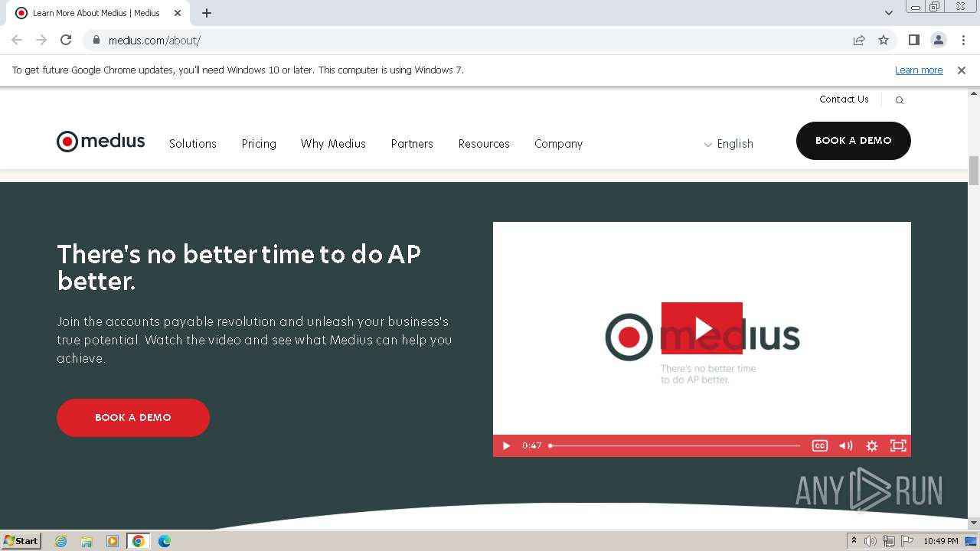Screen dimensions: 980x551
Task: Click the page vertical scrollbar thumb
Action: click(974, 170)
